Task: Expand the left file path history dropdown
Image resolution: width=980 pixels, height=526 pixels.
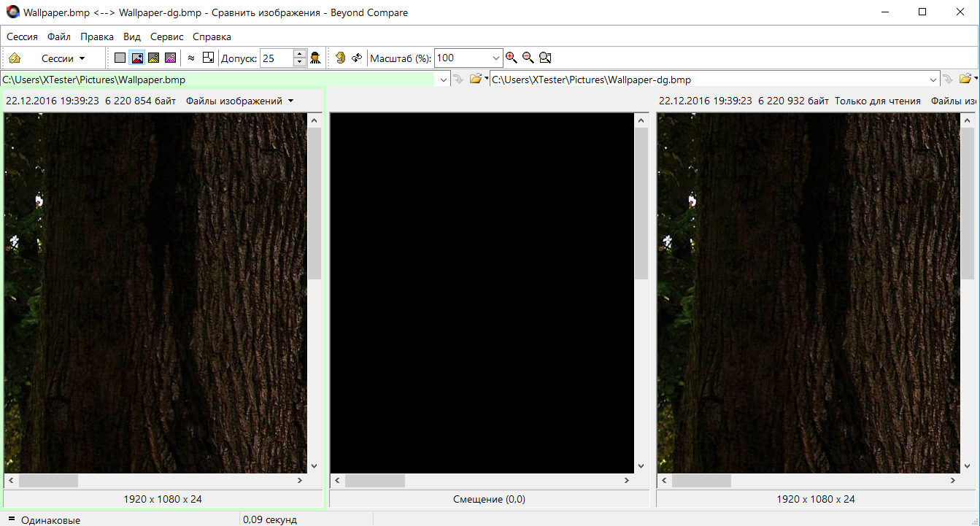Action: 443,80
